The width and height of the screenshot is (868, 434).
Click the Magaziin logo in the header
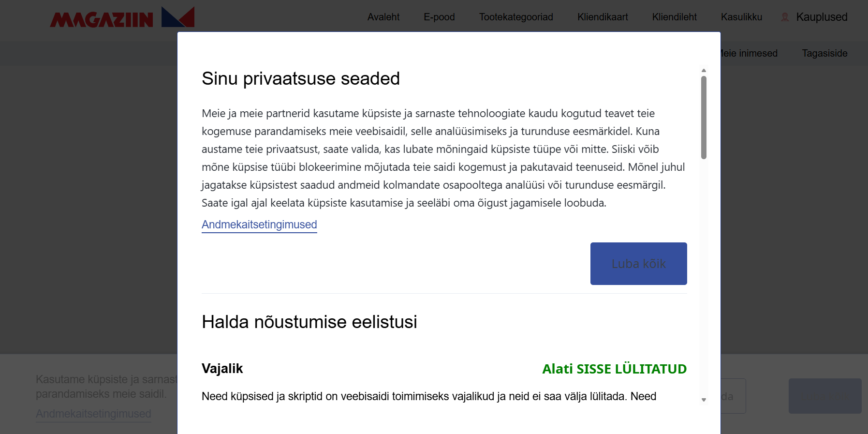122,17
